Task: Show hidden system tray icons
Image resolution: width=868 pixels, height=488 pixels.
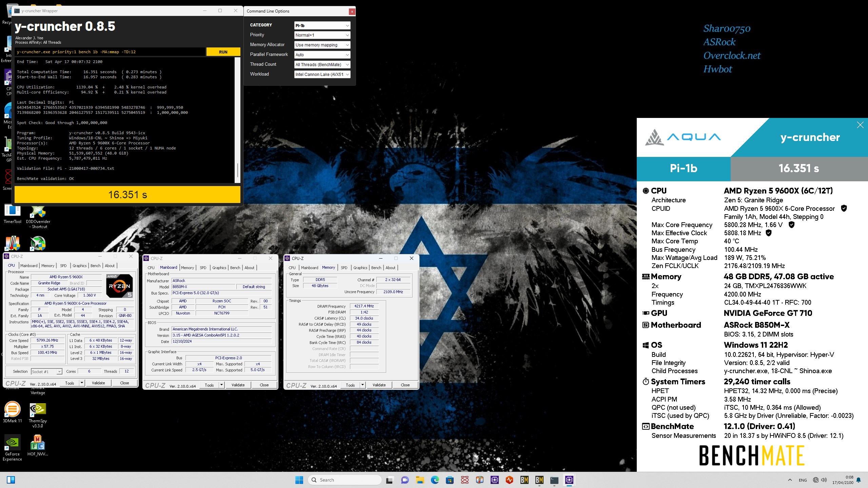Action: [790, 480]
